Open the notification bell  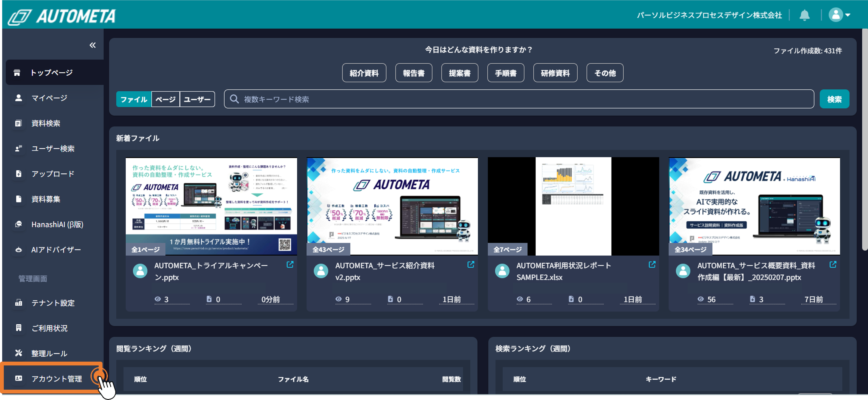click(x=804, y=15)
